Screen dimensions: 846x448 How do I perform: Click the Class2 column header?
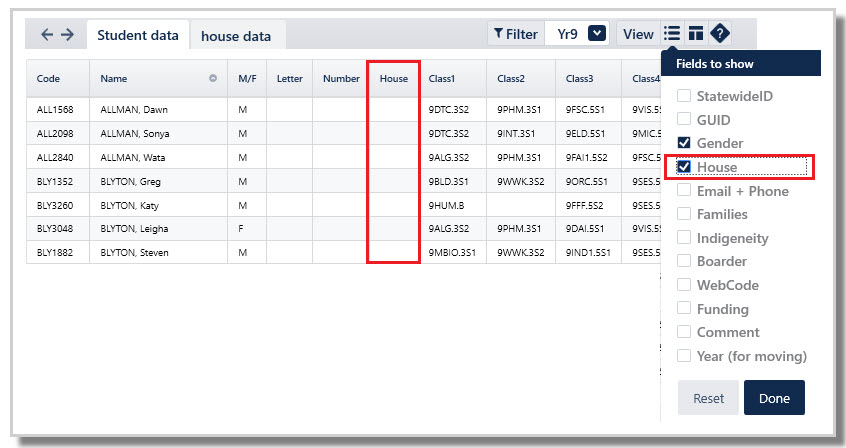521,78
